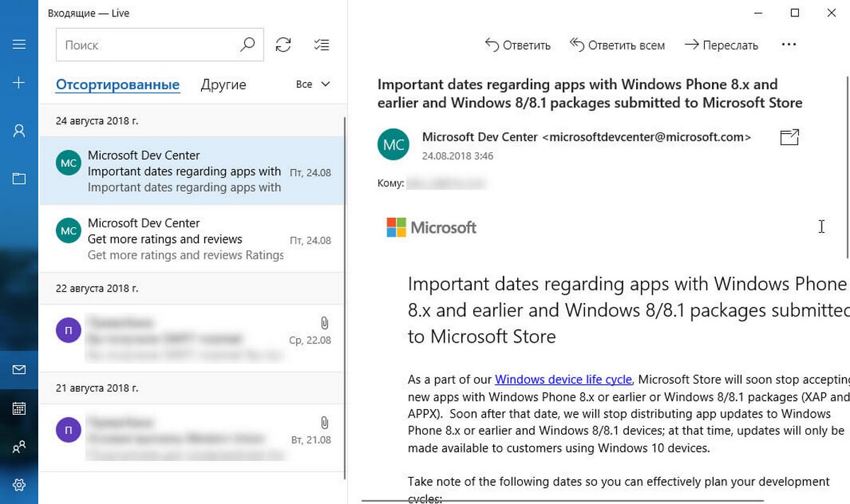The width and height of the screenshot is (850, 504).
Task: Open settings gear icon
Action: [19, 485]
